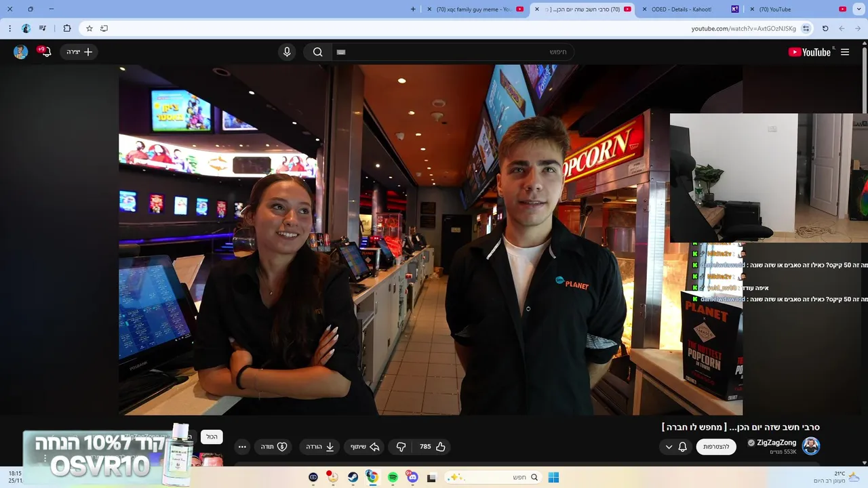868x488 pixels.
Task: Go forward with browser forward arrow
Action: [842, 28]
